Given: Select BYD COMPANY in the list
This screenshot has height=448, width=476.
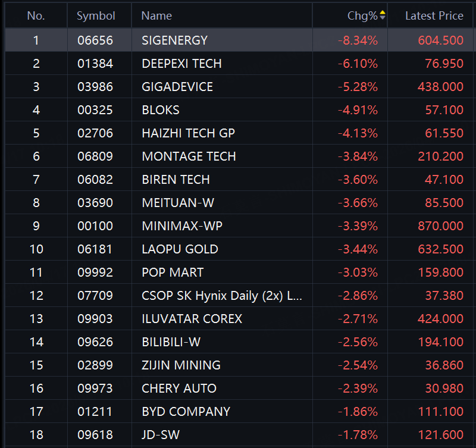Looking at the screenshot, I should 186,412.
